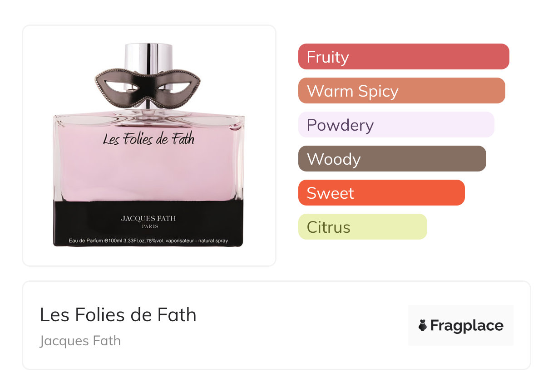Click the Jacques Fath brand name link

[80, 341]
